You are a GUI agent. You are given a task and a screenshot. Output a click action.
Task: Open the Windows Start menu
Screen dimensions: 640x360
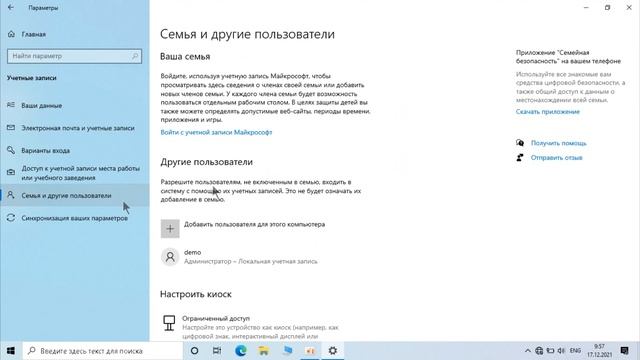pyautogui.click(x=11, y=351)
